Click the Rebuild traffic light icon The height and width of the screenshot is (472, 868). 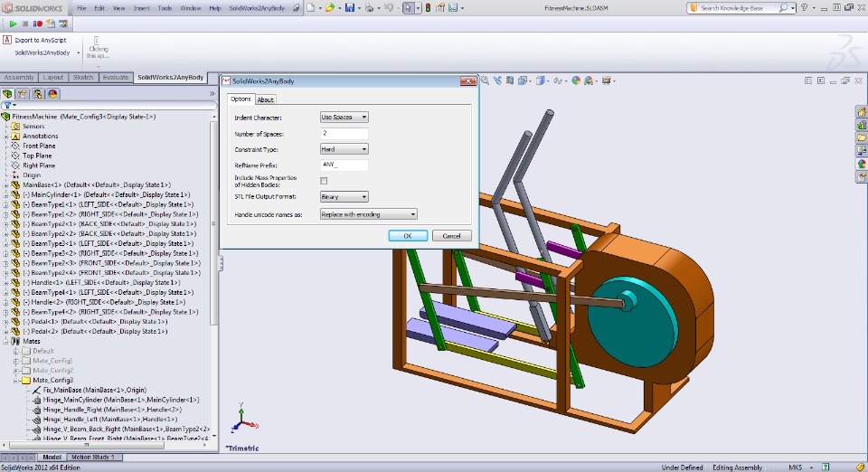coord(428,8)
